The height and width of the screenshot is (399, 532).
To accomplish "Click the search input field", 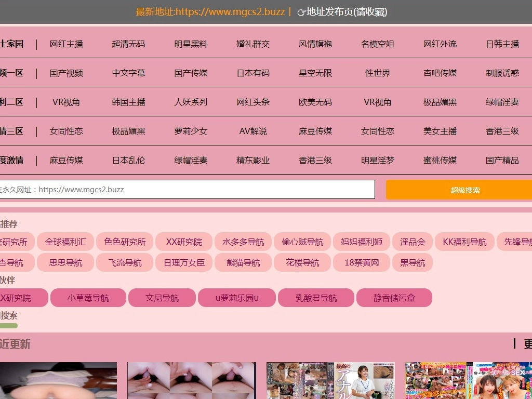I will [x=187, y=190].
